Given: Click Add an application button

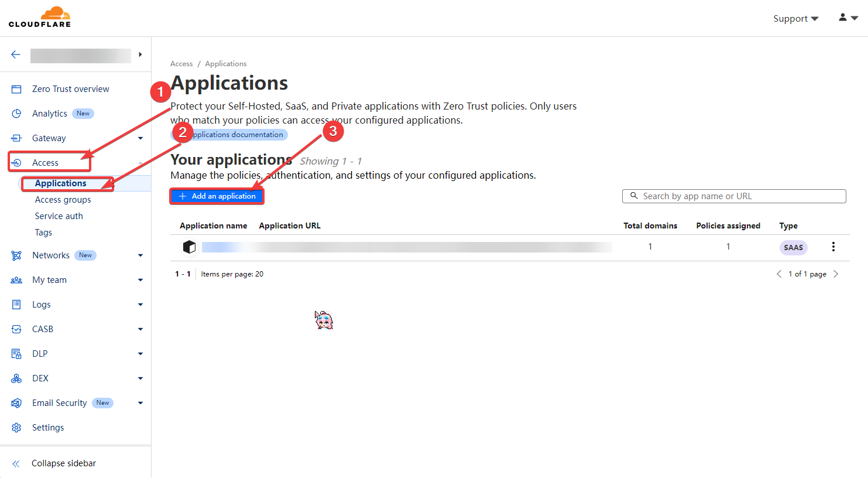Looking at the screenshot, I should pos(217,196).
